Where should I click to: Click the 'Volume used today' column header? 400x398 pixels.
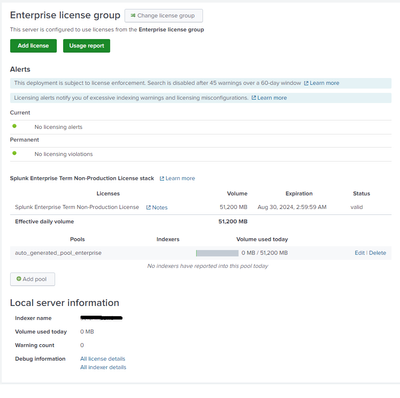(262, 239)
